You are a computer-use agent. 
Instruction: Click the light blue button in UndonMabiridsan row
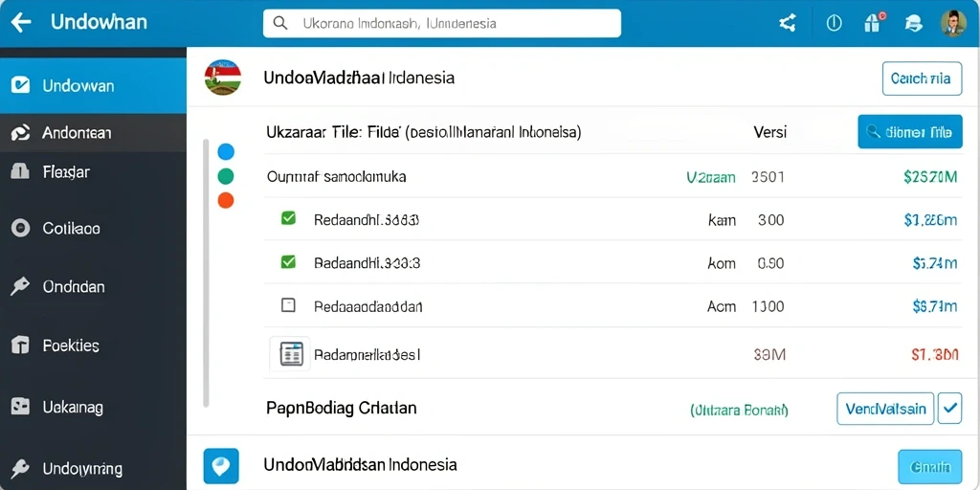930,466
